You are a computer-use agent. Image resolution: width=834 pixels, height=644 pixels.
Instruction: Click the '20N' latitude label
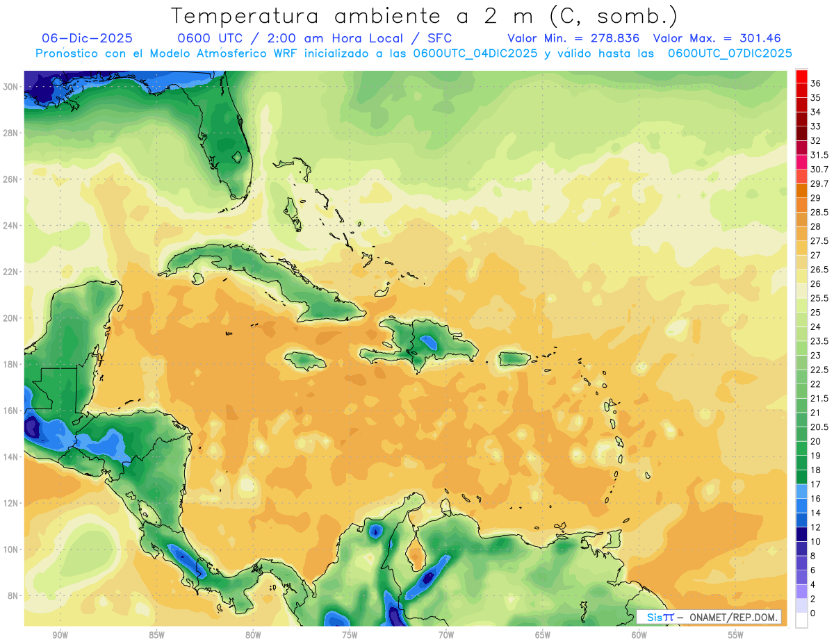(10, 318)
